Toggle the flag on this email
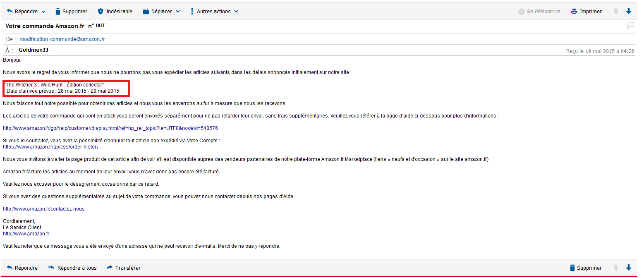Image resolution: width=644 pixels, height=278 pixels. [631, 26]
